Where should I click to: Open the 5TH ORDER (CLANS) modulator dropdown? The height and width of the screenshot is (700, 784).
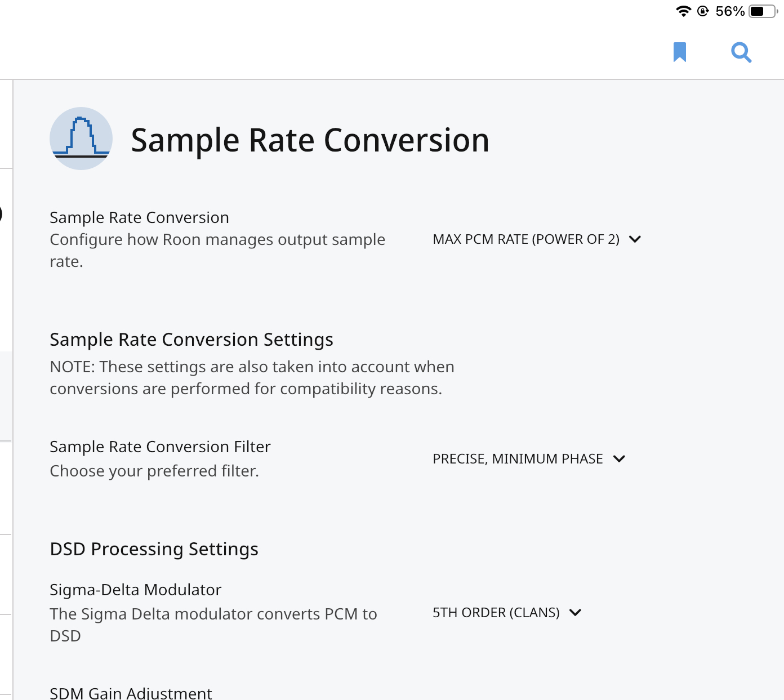[496, 613]
